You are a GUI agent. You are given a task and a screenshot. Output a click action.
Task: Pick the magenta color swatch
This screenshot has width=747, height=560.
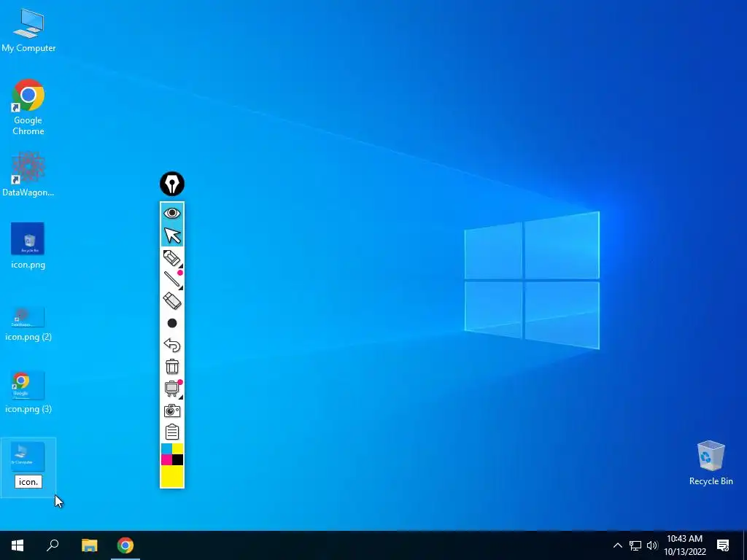tap(166, 459)
